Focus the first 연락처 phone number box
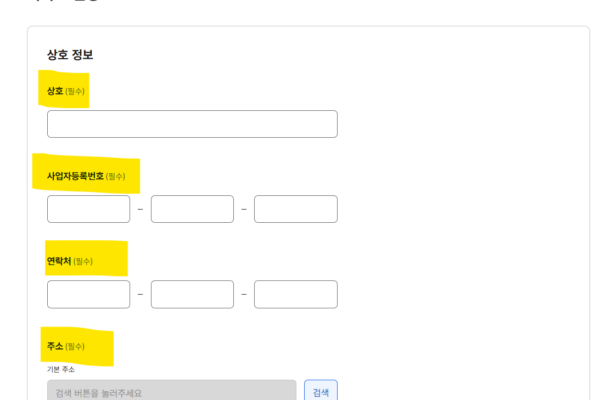Screen dimensions: 600x400 pyautogui.click(x=88, y=294)
